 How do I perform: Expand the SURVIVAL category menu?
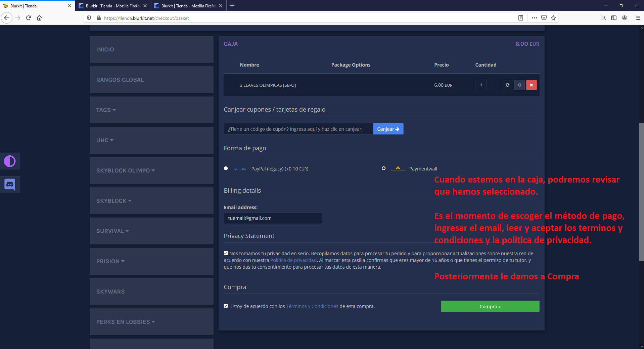pyautogui.click(x=151, y=231)
